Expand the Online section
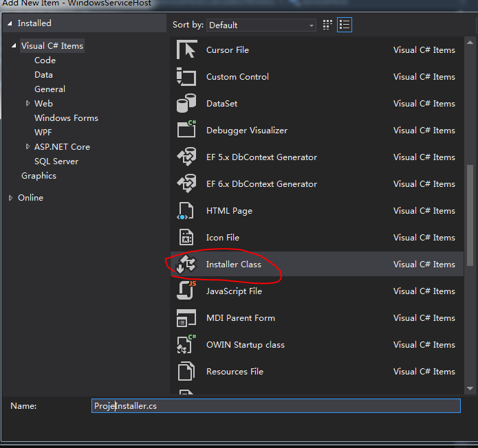 (11, 198)
